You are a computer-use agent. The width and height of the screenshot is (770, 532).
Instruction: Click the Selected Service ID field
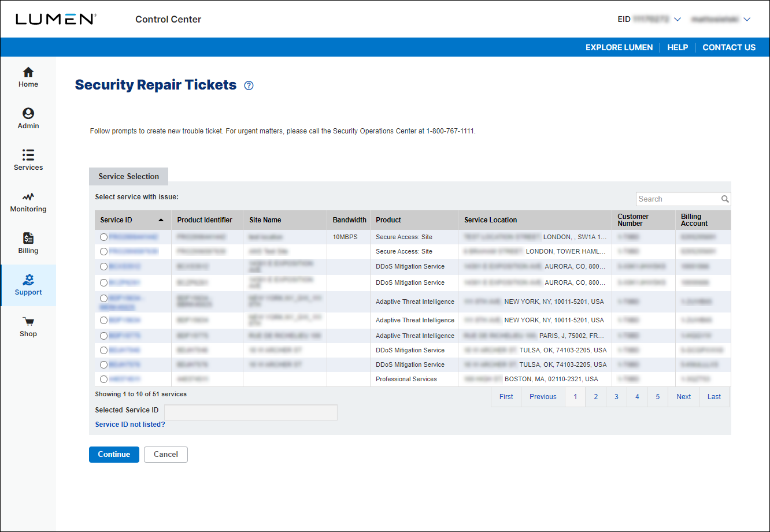coord(251,412)
